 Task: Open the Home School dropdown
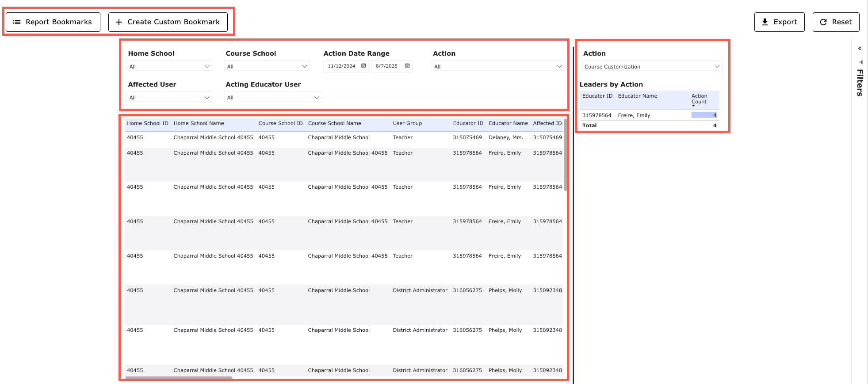coord(169,66)
